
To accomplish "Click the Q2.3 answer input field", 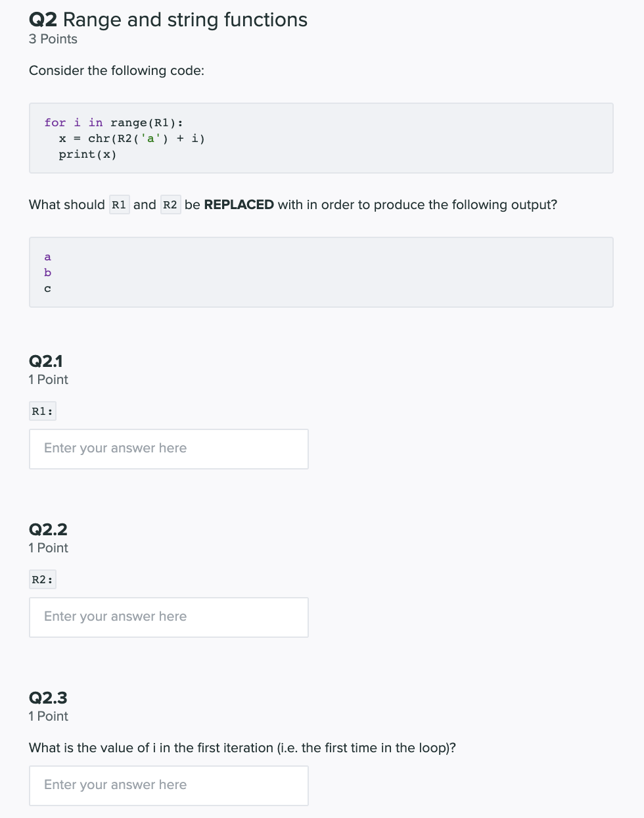I will (x=168, y=785).
